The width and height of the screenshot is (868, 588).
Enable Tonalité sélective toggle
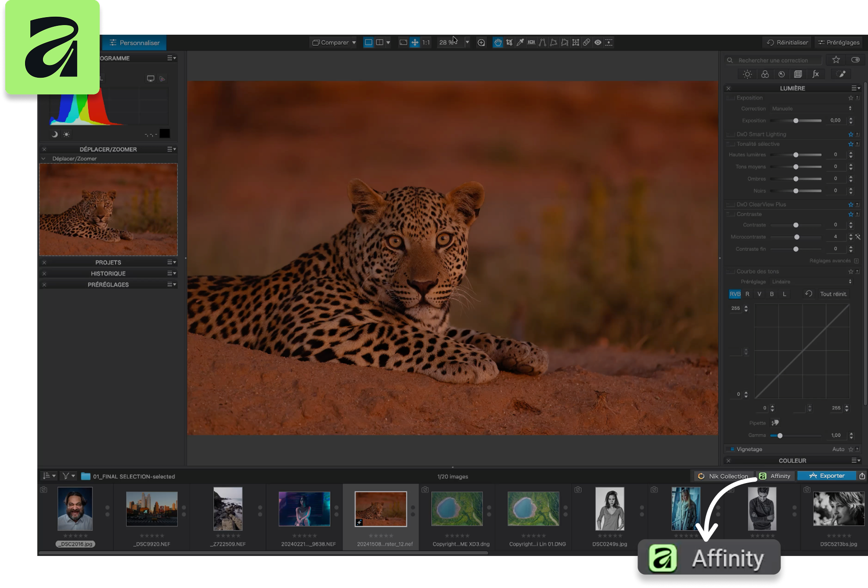click(x=731, y=144)
